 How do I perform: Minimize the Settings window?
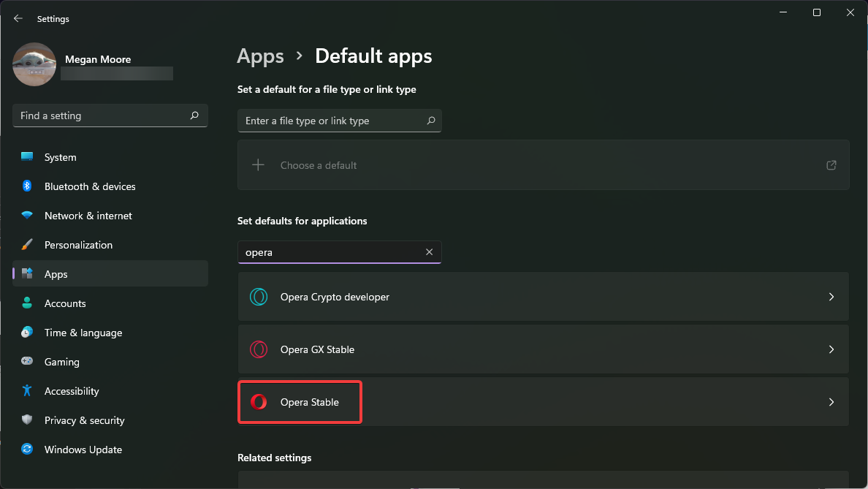pyautogui.click(x=783, y=12)
